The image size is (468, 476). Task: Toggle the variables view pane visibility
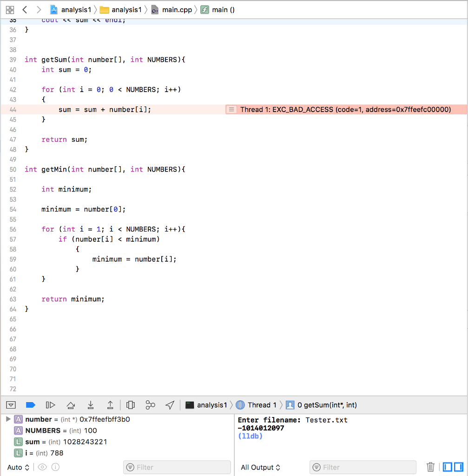tap(447, 467)
